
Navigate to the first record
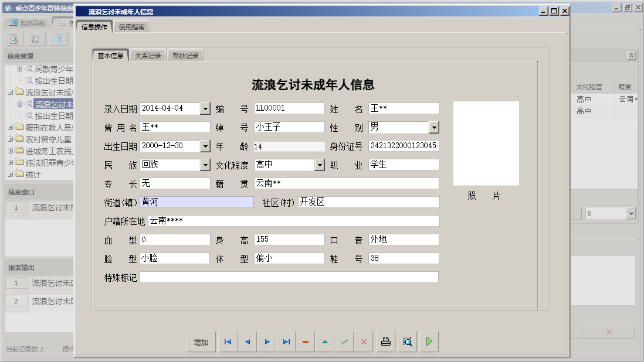227,341
